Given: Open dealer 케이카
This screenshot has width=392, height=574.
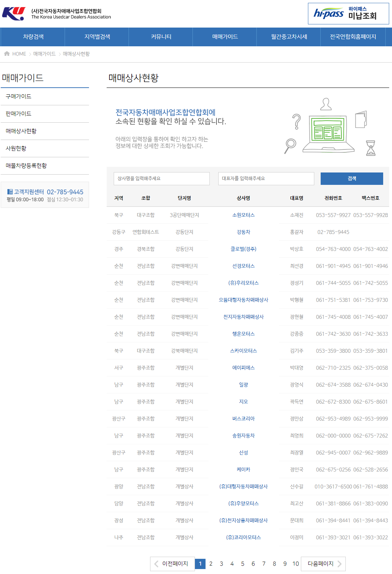Looking at the screenshot, I should [243, 469].
